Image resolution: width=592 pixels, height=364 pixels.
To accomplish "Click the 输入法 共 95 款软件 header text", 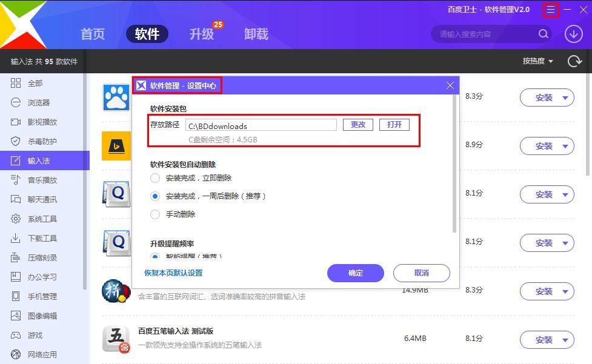I will coord(44,61).
